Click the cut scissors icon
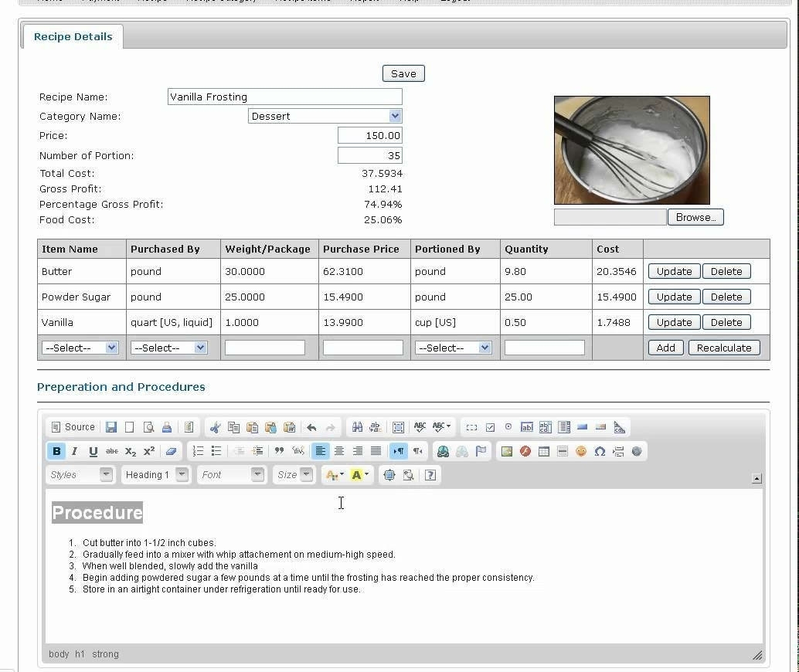The height and width of the screenshot is (672, 799). coord(215,427)
